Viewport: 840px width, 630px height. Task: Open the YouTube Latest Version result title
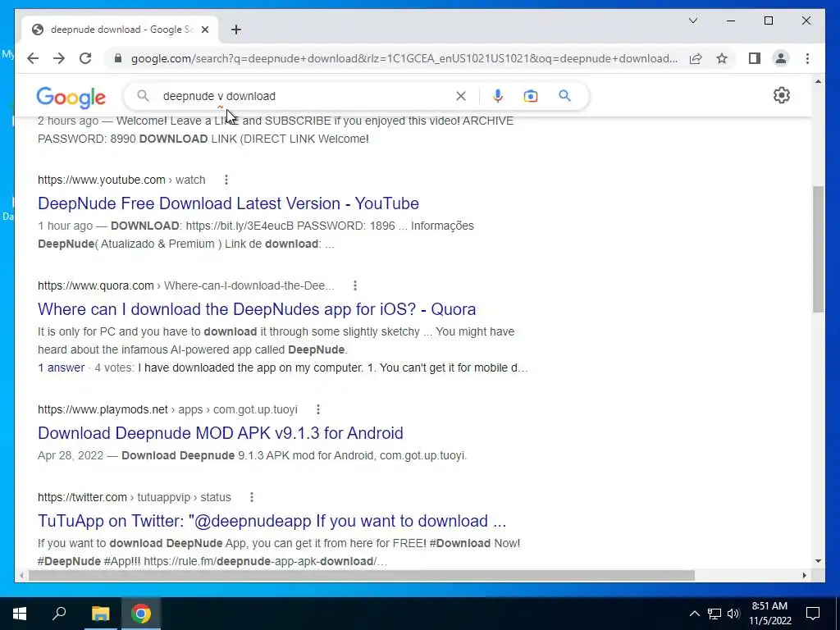point(228,203)
